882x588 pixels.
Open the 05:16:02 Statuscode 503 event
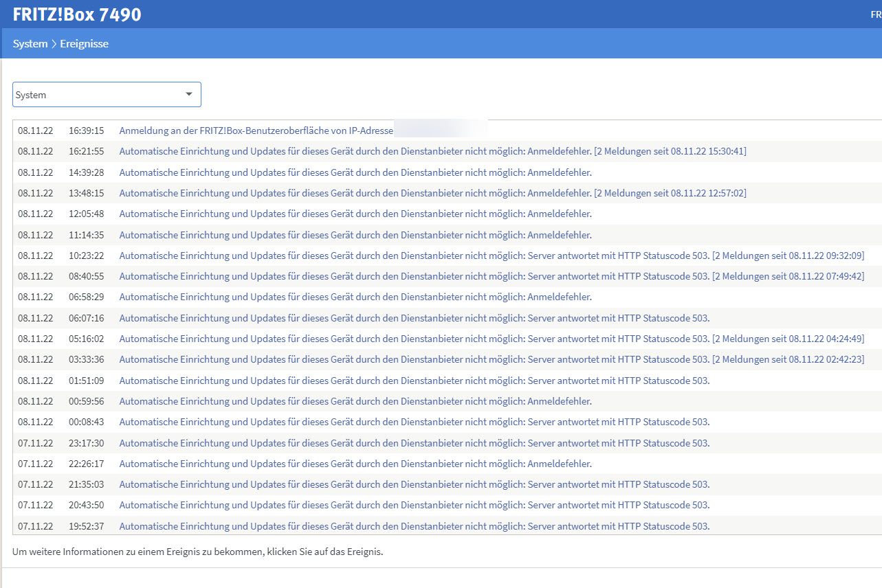coord(492,339)
